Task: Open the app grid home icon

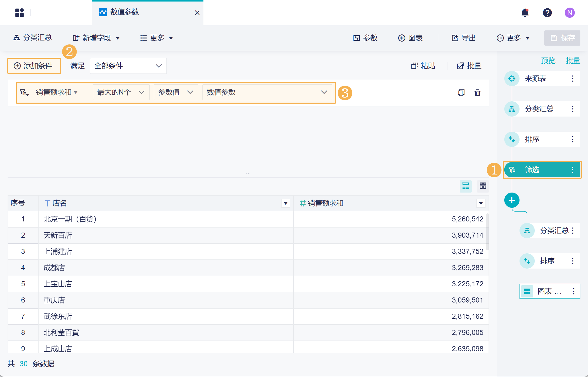Action: pos(20,13)
